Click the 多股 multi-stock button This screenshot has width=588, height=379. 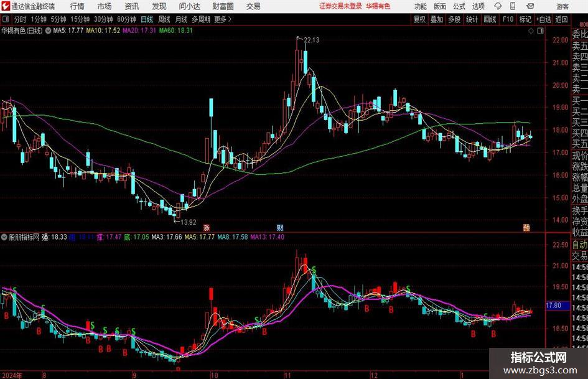454,19
